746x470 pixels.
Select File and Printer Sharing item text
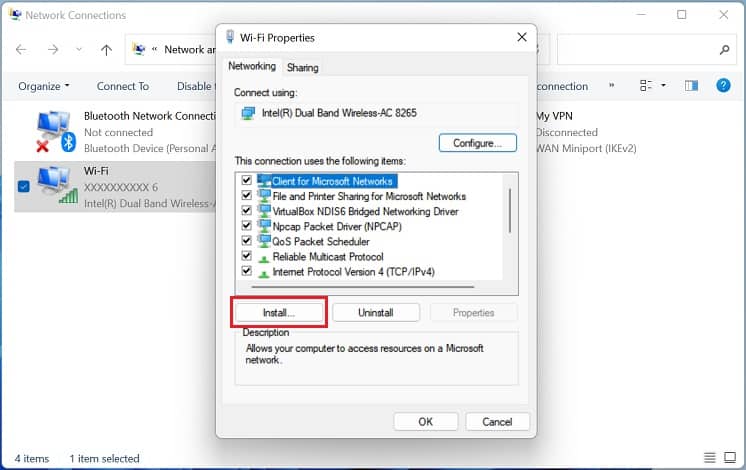pyautogui.click(x=369, y=196)
